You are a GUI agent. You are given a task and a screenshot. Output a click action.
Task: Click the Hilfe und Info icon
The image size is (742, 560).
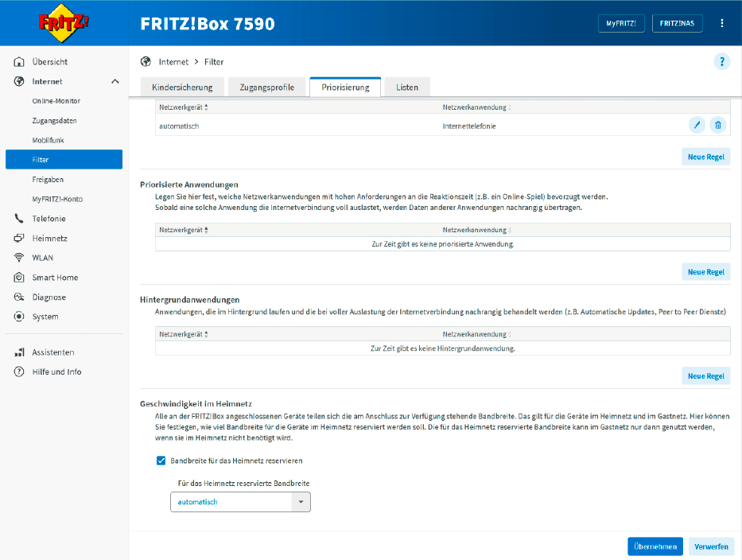coord(19,371)
